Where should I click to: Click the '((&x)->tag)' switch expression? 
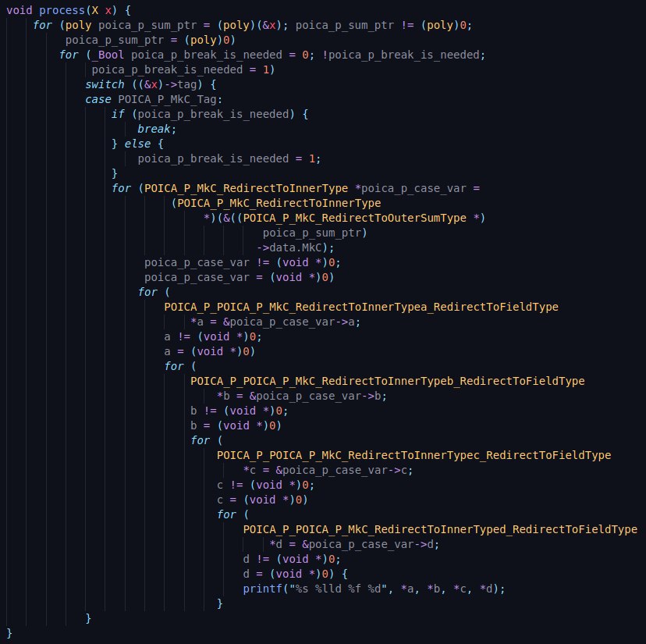[167, 84]
